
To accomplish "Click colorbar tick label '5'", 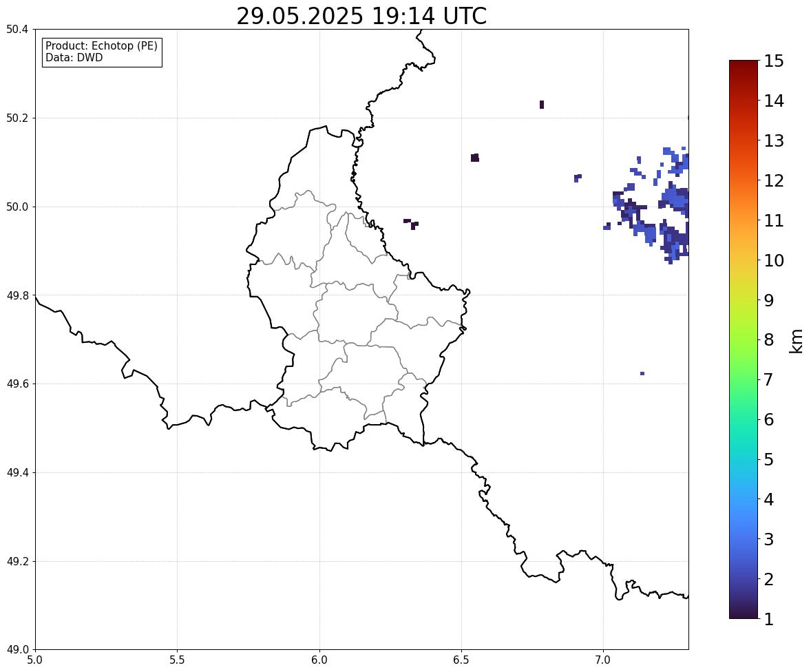I will click(769, 459).
